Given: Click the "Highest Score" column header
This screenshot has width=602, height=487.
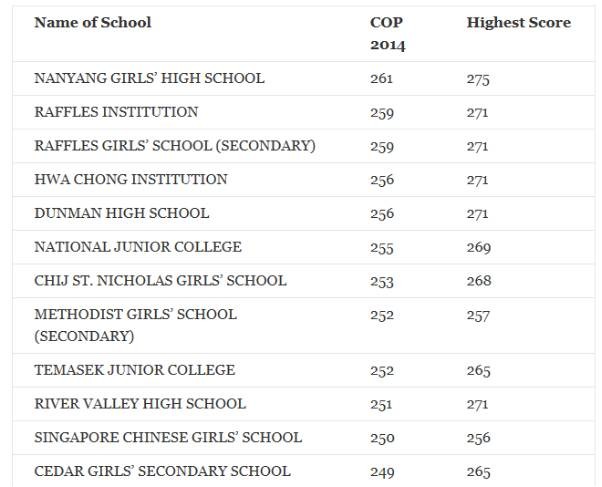Looking at the screenshot, I should tap(518, 22).
